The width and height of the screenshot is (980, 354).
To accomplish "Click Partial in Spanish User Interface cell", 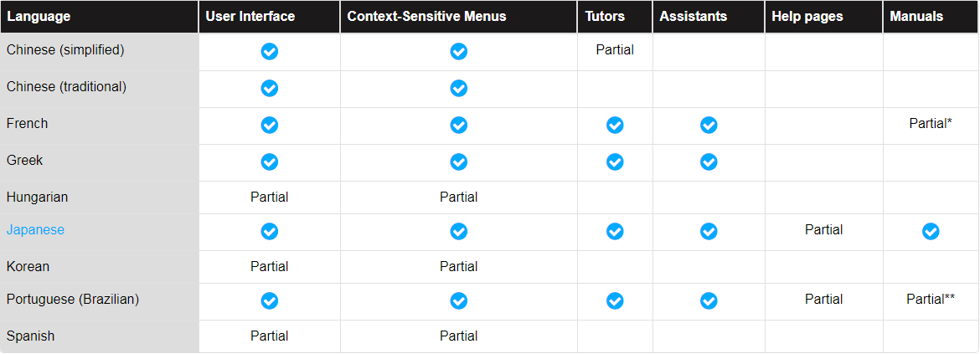I will (270, 336).
